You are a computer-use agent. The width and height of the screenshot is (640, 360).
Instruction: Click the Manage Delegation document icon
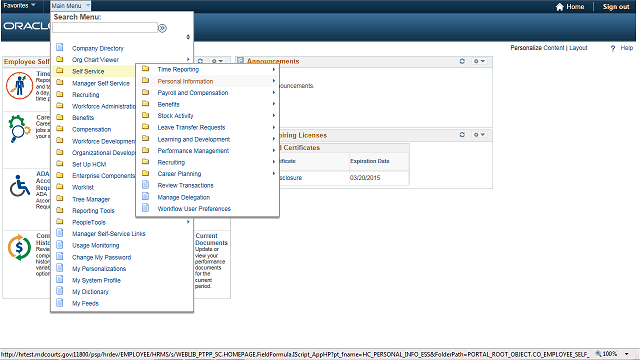coord(145,196)
